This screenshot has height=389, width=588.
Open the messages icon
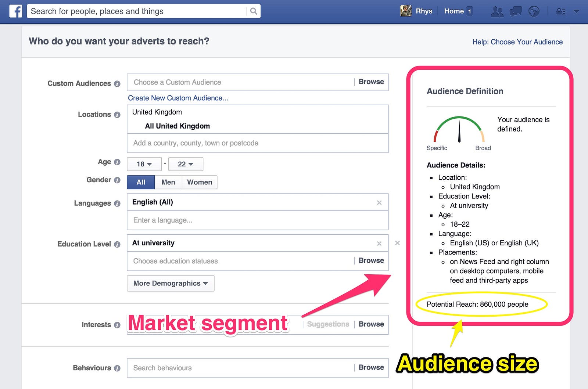click(x=516, y=11)
